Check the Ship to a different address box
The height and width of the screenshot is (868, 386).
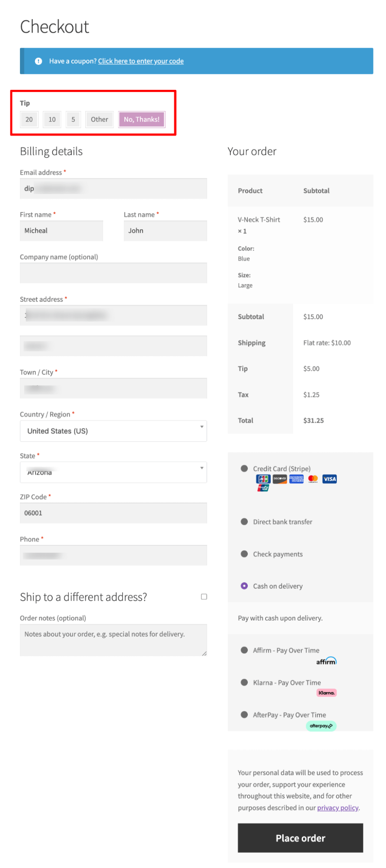pyautogui.click(x=204, y=597)
